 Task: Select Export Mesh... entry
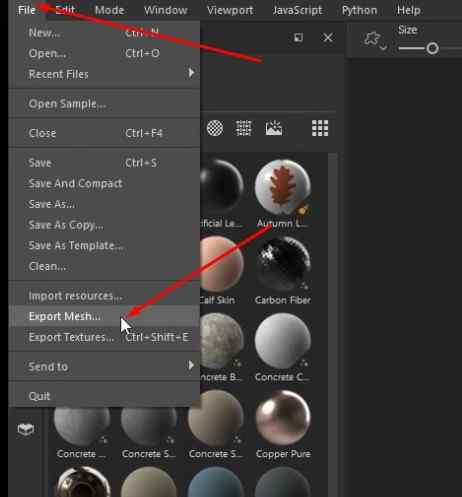(104, 316)
